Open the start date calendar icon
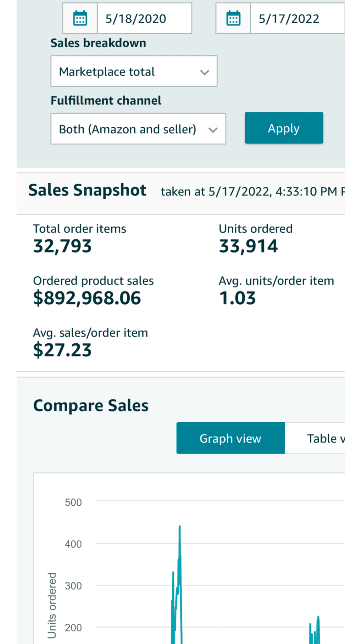362x644 pixels. [80, 18]
